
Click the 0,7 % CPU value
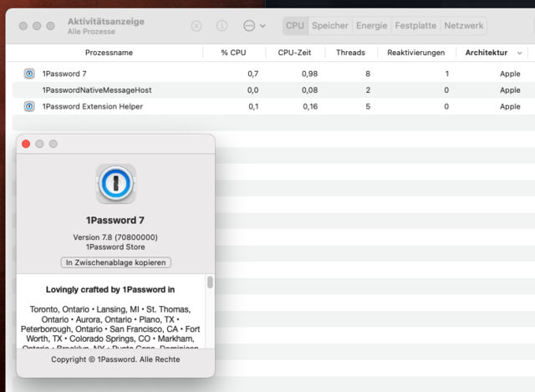point(252,74)
